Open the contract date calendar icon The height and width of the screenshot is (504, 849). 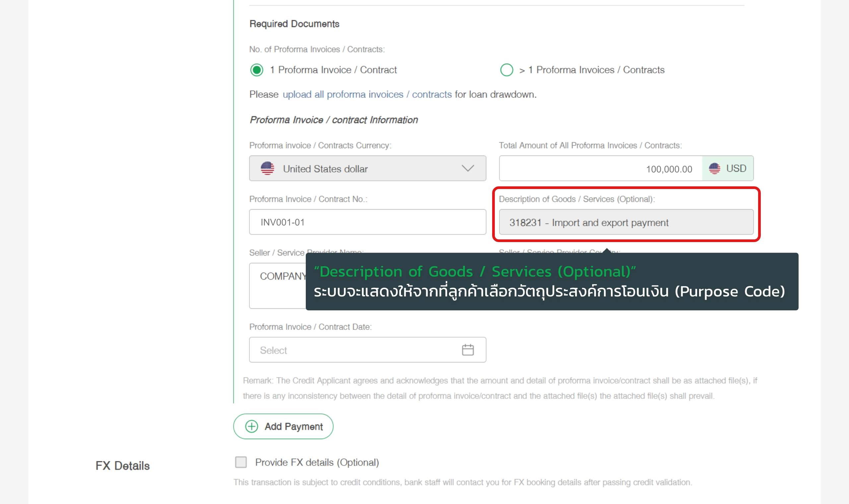tap(468, 350)
